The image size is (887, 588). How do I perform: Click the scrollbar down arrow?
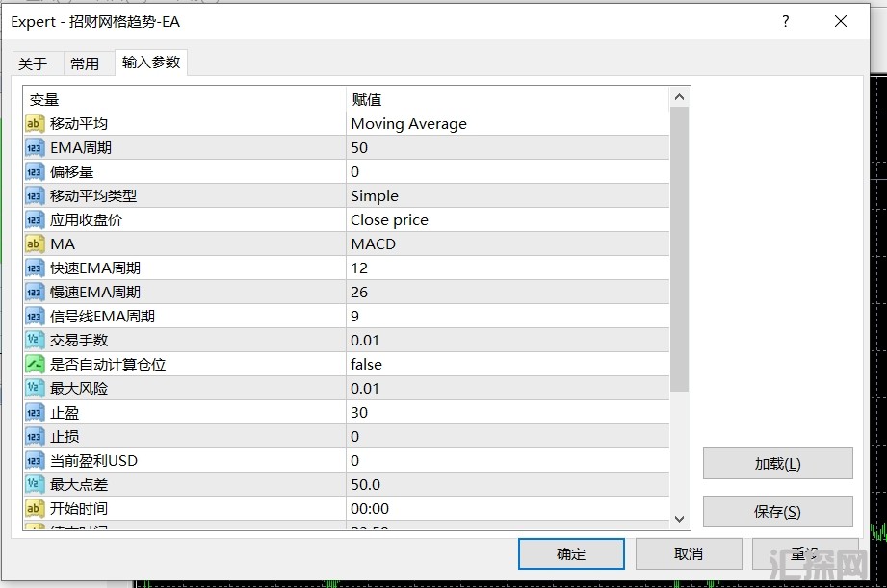click(x=679, y=519)
